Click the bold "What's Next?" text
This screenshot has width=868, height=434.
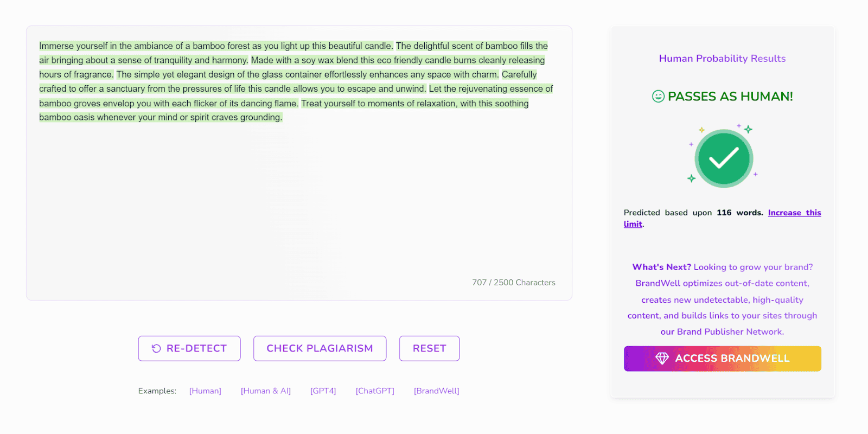661,267
